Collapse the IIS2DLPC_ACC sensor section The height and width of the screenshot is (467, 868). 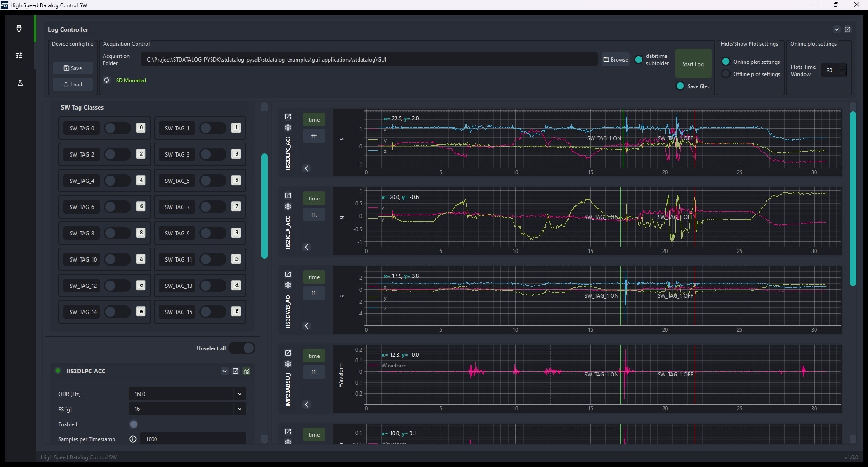[x=225, y=371]
